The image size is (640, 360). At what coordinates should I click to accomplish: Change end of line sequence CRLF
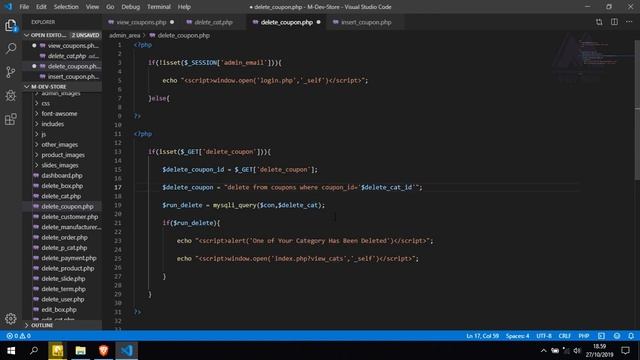[564, 336]
